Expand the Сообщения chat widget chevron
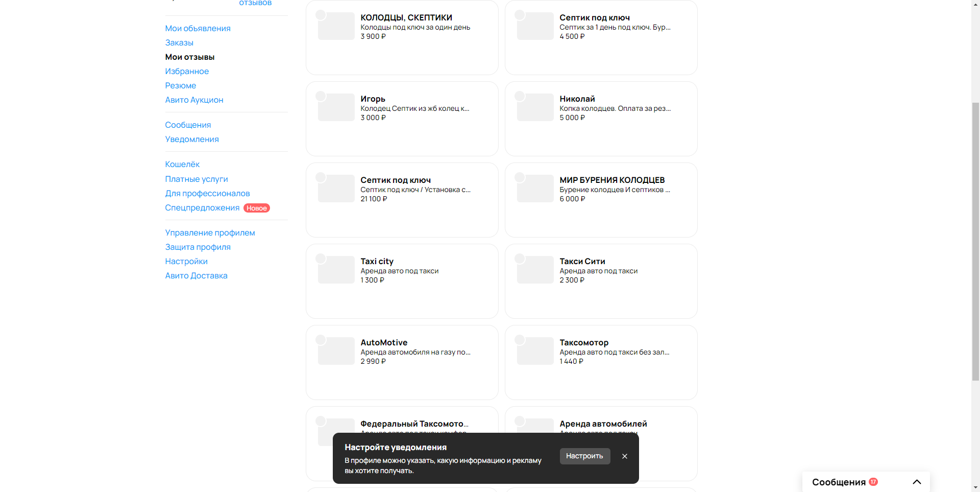Screen dimensions: 980x492 coord(917,482)
